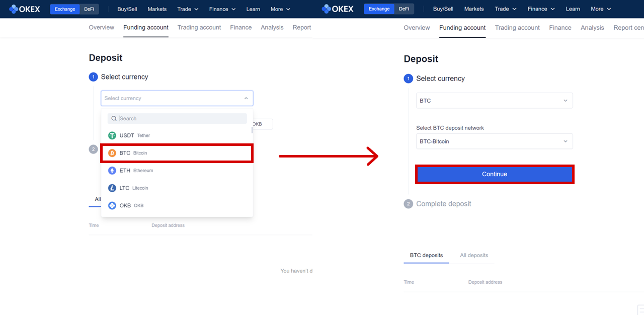The width and height of the screenshot is (644, 315).
Task: Click Time column header in left panel
Action: (x=94, y=225)
